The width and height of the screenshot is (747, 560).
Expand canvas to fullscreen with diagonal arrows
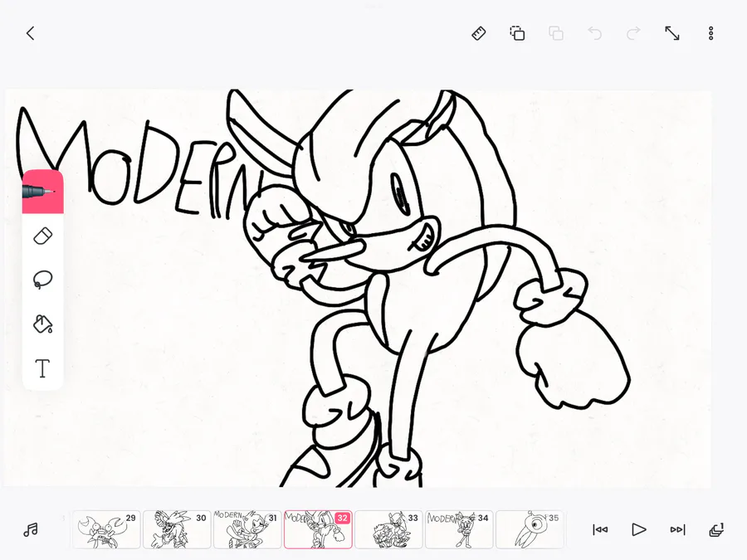pyautogui.click(x=672, y=33)
